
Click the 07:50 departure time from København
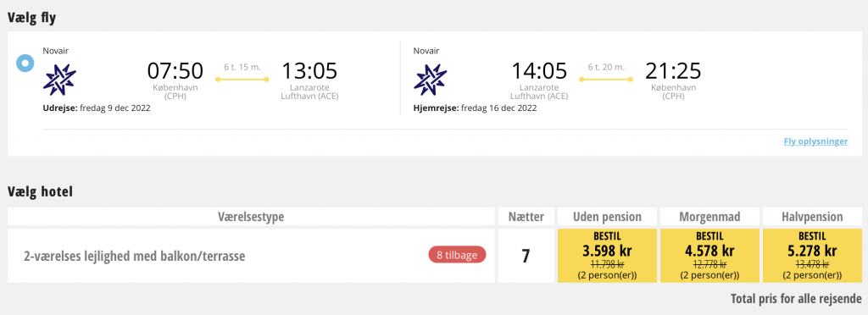pos(175,71)
